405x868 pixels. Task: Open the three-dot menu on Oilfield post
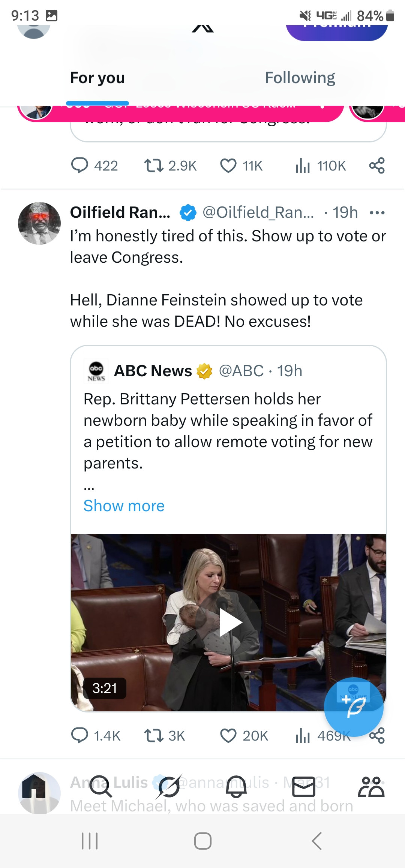[377, 213]
